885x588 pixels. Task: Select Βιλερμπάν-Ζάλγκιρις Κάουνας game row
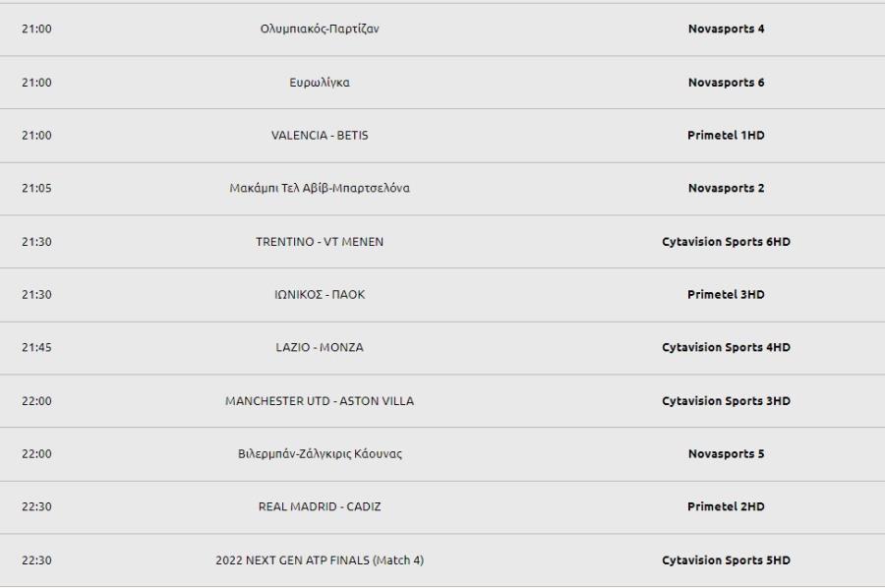click(442, 454)
